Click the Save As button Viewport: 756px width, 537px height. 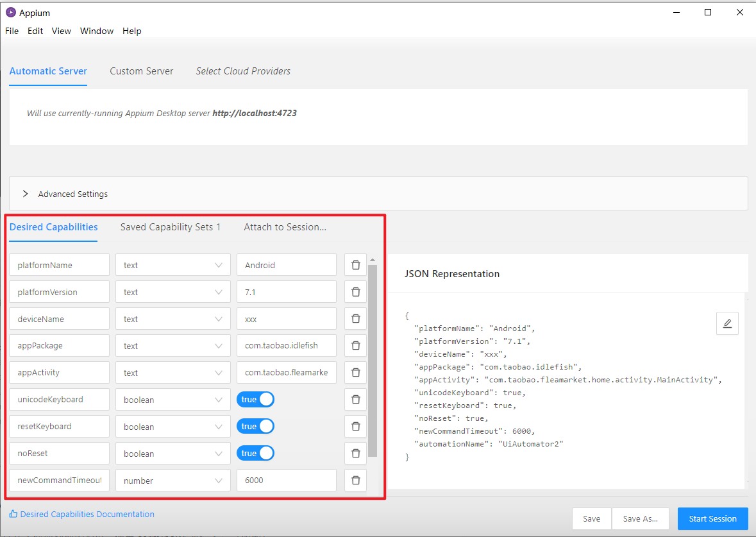pos(641,518)
